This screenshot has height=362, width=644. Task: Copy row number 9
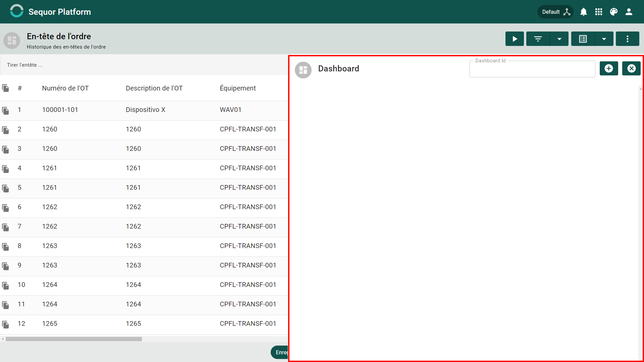point(6,266)
